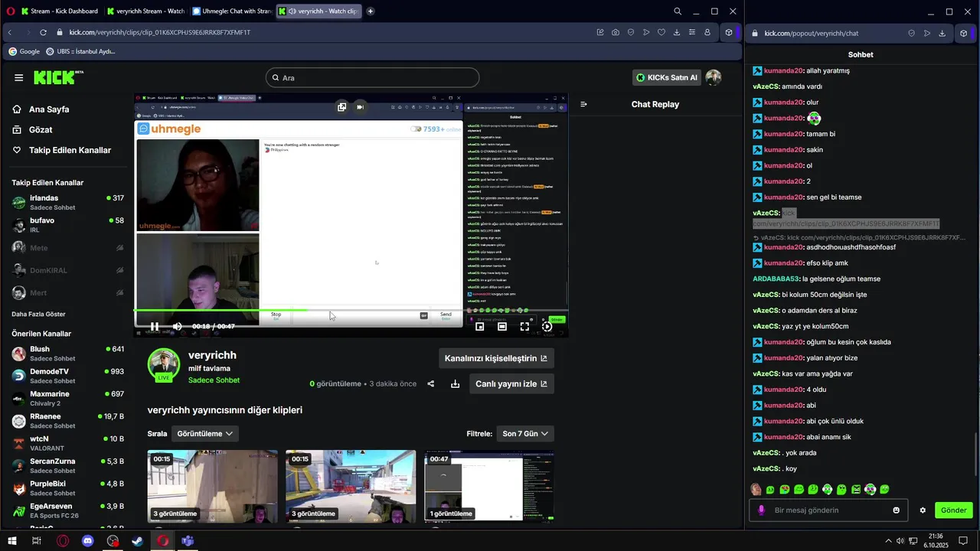Viewport: 980px width, 551px height.
Task: Skip to next clip in player
Action: (x=360, y=107)
